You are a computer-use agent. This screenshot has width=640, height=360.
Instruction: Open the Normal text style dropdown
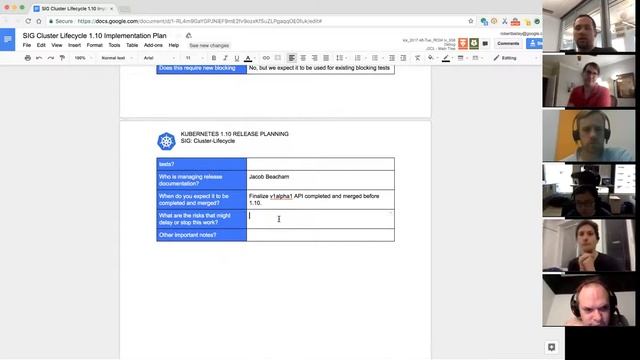117,58
